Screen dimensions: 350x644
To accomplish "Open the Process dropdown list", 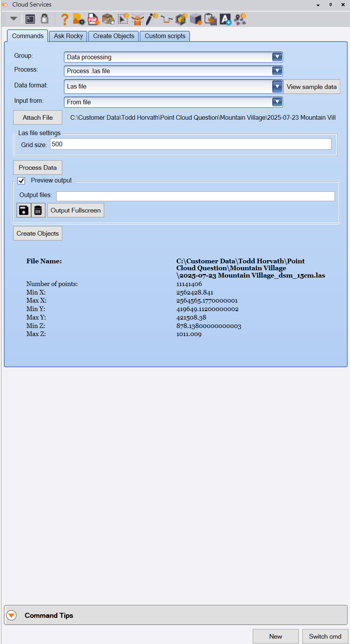I will tap(277, 71).
